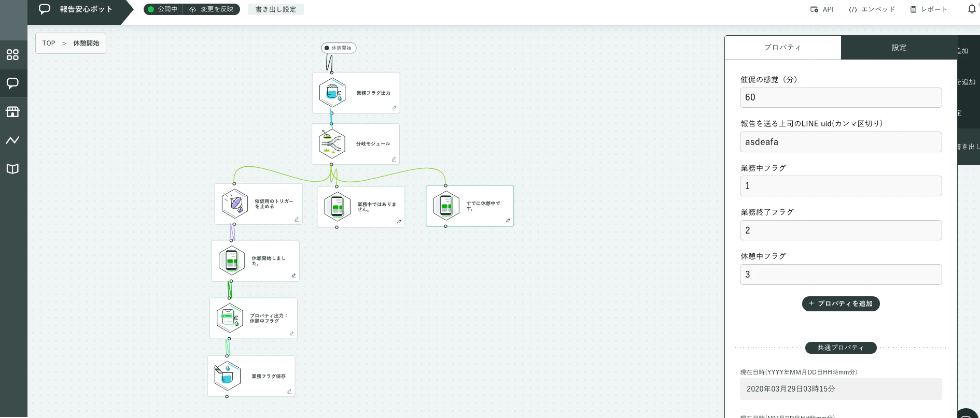Image resolution: width=980 pixels, height=418 pixels.
Task: Select the chat bubble icon in sidebar
Action: pyautogui.click(x=13, y=83)
